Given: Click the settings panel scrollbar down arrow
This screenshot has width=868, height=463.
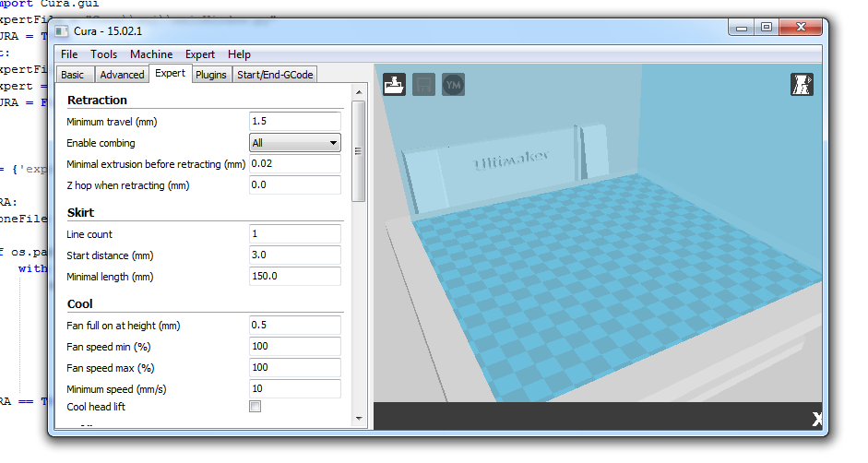Looking at the screenshot, I should click(359, 419).
